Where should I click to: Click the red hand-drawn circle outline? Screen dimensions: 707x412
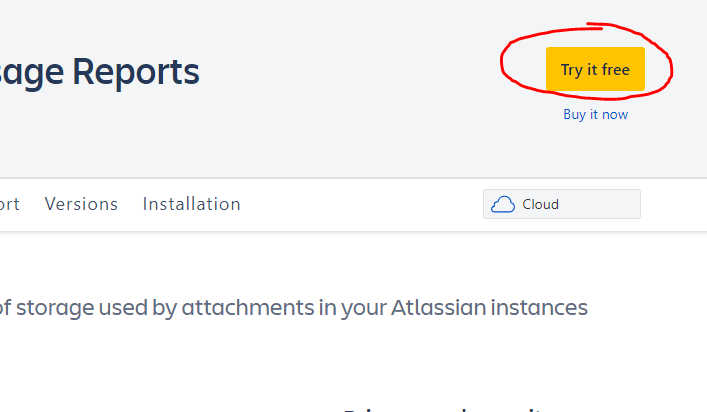click(671, 68)
